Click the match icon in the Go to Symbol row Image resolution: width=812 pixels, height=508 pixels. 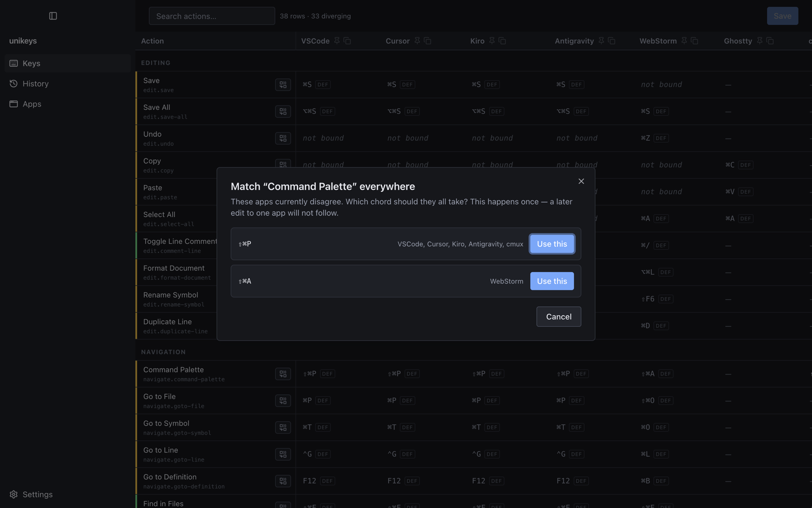pos(283,427)
